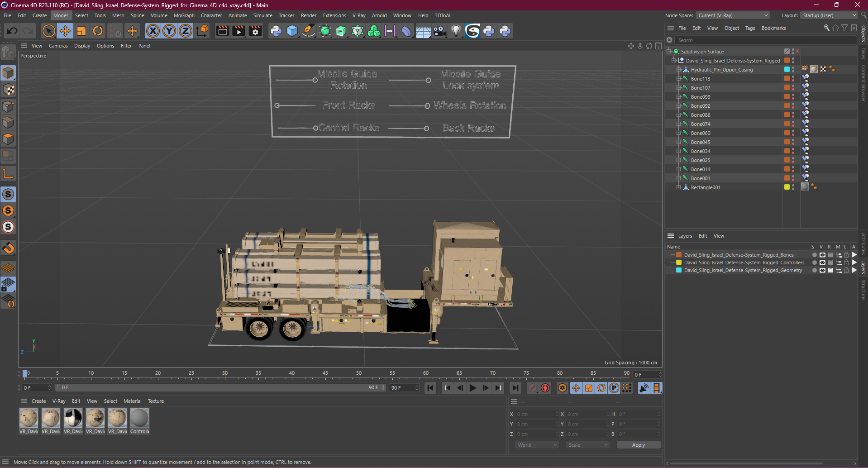Add a Light object
This screenshot has height=468, width=868.
pos(456,31)
